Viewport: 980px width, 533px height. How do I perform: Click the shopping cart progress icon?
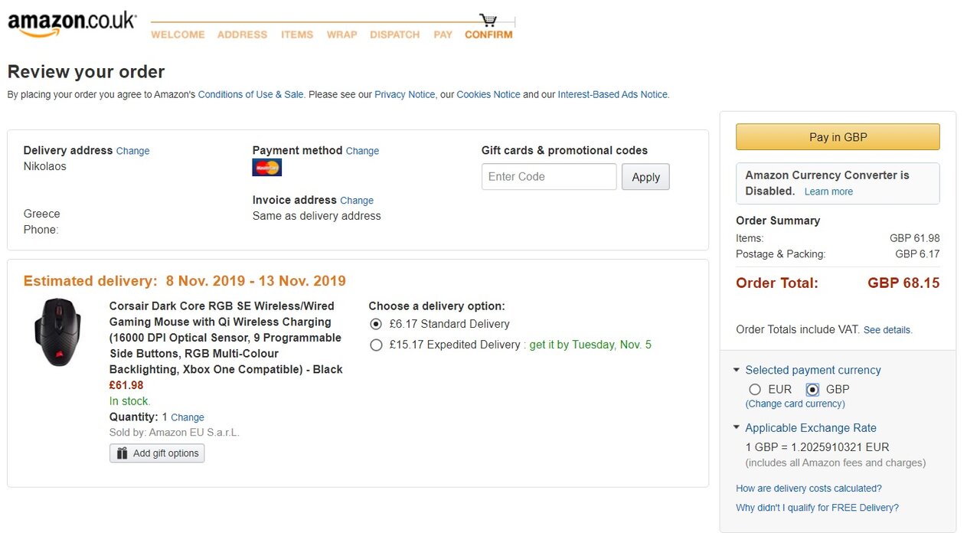(x=488, y=20)
